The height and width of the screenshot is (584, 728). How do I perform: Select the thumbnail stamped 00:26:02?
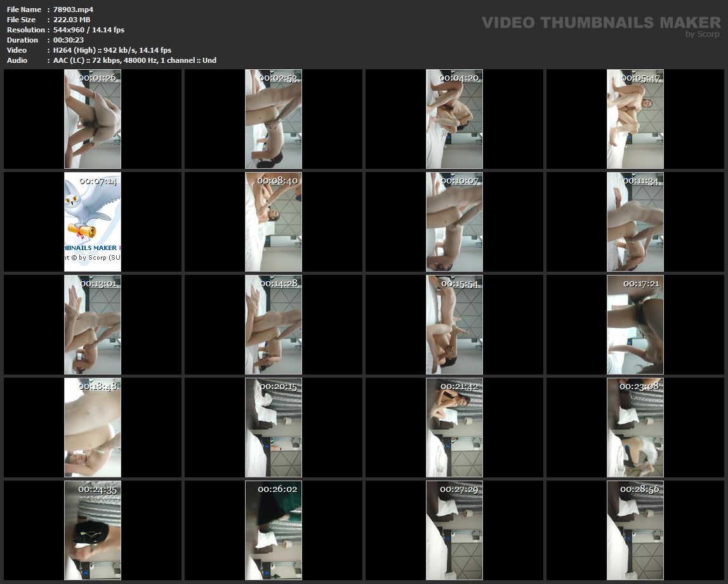point(274,530)
